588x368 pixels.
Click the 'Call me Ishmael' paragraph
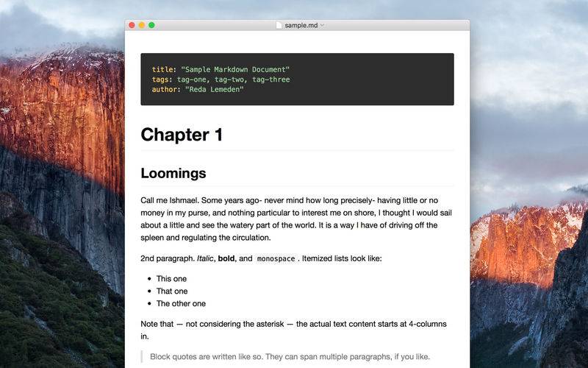[296, 219]
